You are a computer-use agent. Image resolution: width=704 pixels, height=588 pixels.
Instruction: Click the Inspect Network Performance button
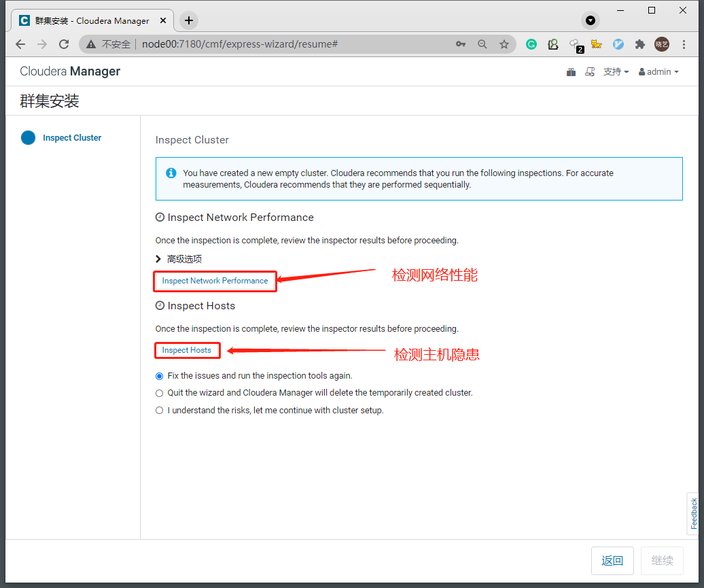pyautogui.click(x=215, y=281)
